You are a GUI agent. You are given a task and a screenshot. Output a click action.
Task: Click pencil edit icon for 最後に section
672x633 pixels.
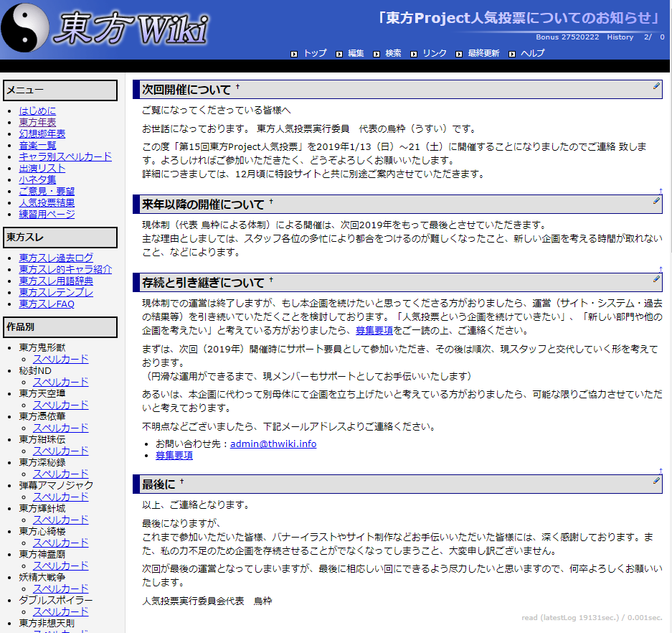(656, 481)
